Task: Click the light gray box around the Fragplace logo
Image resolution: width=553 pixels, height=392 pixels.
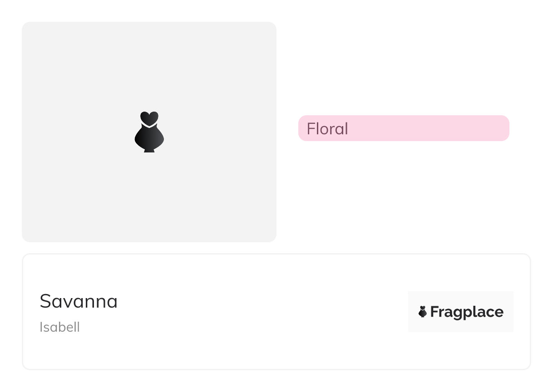Action: coord(460,297)
